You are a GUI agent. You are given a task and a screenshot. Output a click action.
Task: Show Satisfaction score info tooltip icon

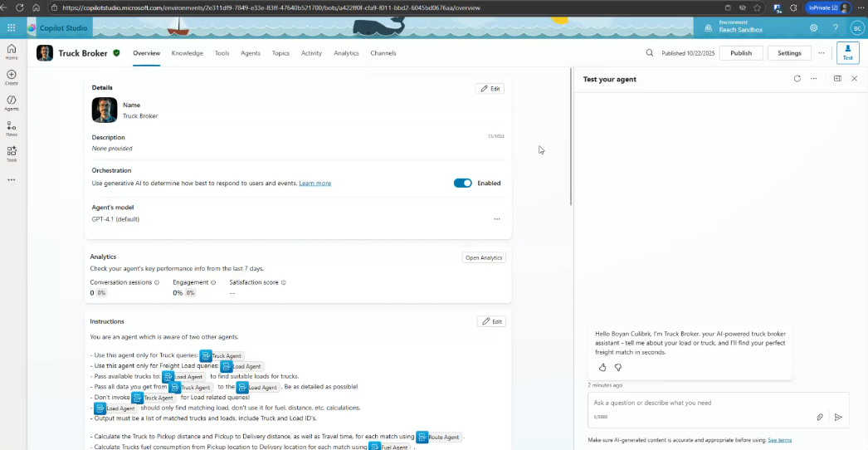tap(284, 282)
